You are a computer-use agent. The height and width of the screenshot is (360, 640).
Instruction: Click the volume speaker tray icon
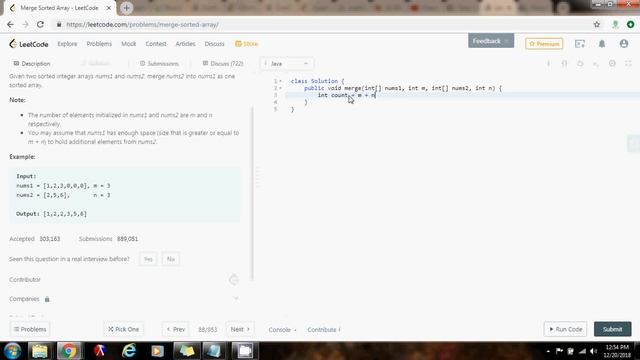(594, 351)
